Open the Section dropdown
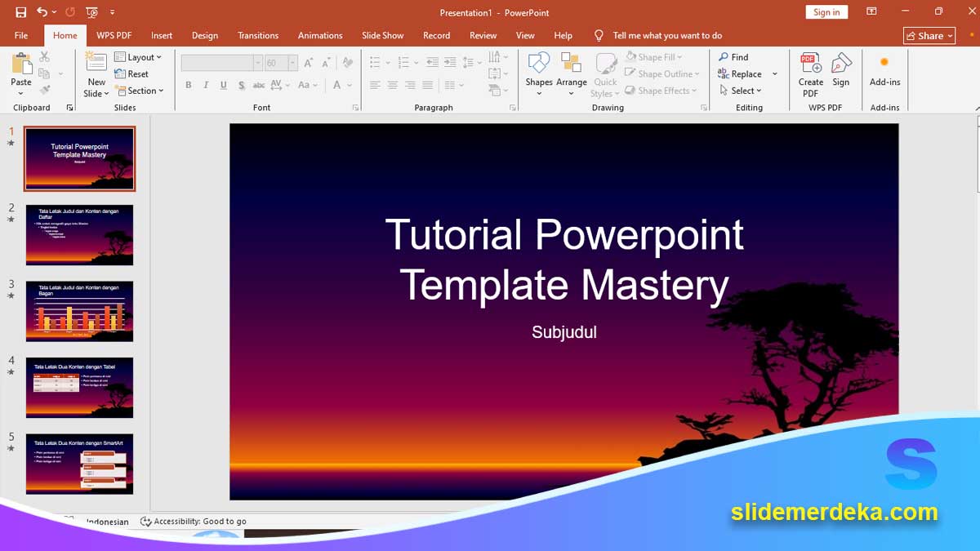The width and height of the screenshot is (980, 551). 140,91
